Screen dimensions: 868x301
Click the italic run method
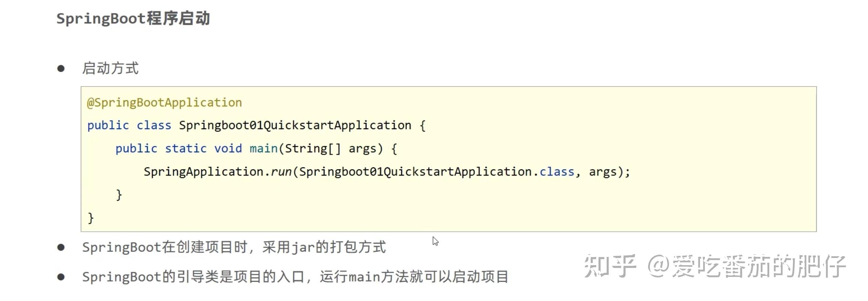tap(281, 172)
